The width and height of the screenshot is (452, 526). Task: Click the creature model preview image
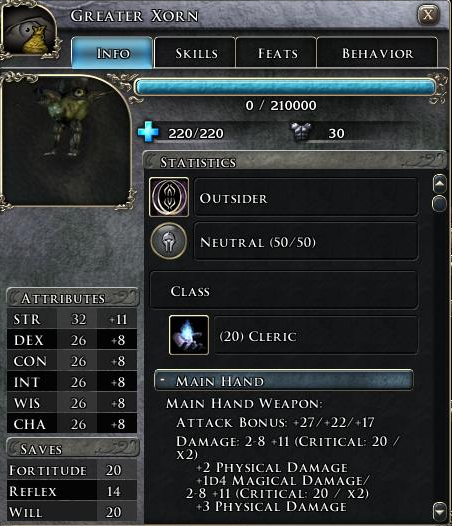pos(66,140)
